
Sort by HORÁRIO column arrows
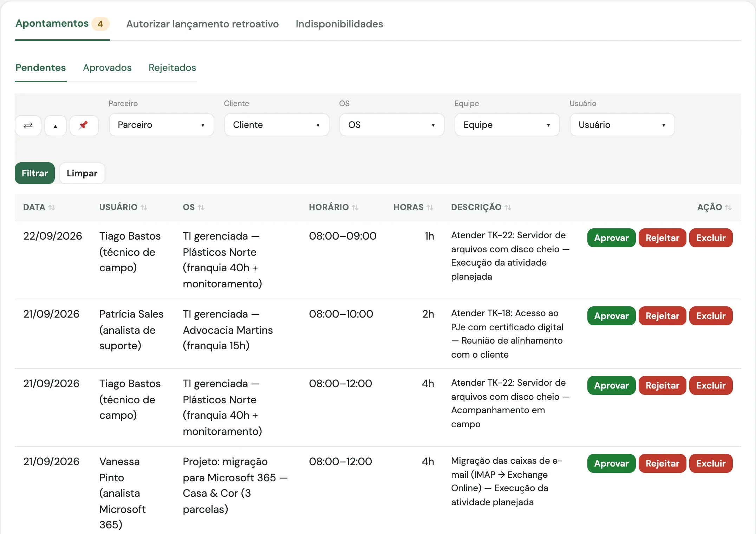pyautogui.click(x=355, y=208)
